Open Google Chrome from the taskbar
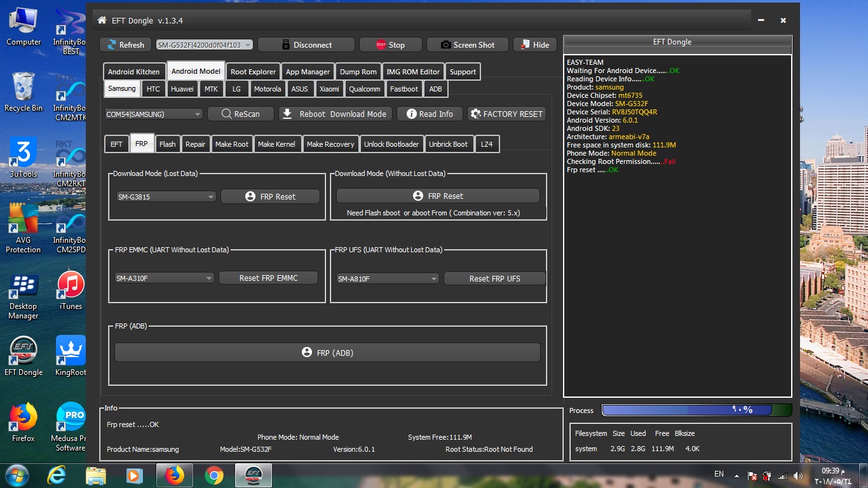The width and height of the screenshot is (868, 488). pos(214,475)
